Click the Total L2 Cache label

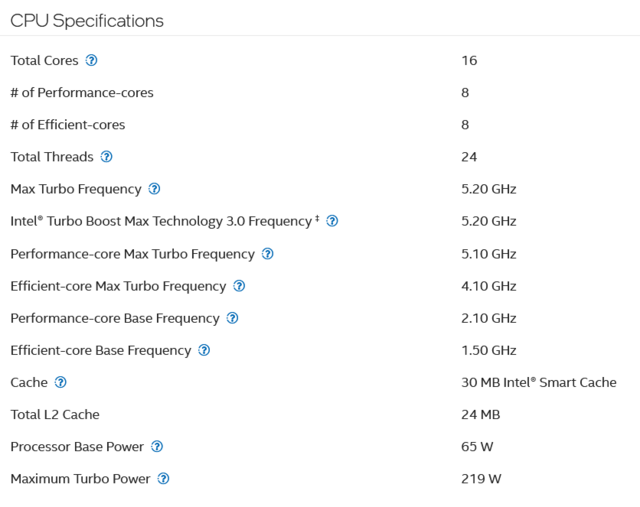tap(55, 414)
